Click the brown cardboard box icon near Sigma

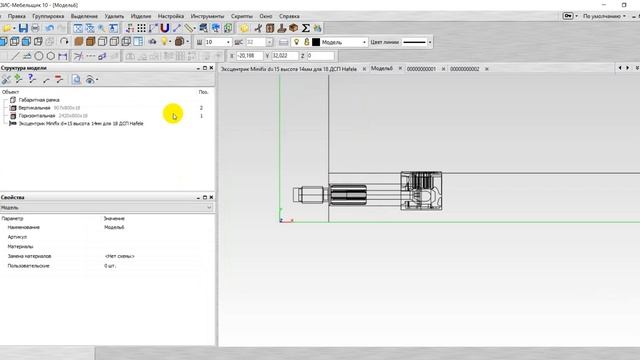[x=293, y=28]
